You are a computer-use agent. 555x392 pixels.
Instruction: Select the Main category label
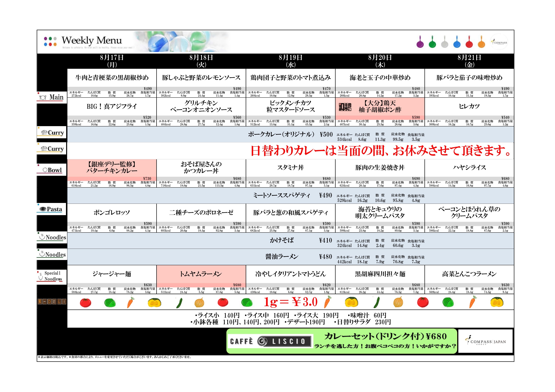[51, 97]
